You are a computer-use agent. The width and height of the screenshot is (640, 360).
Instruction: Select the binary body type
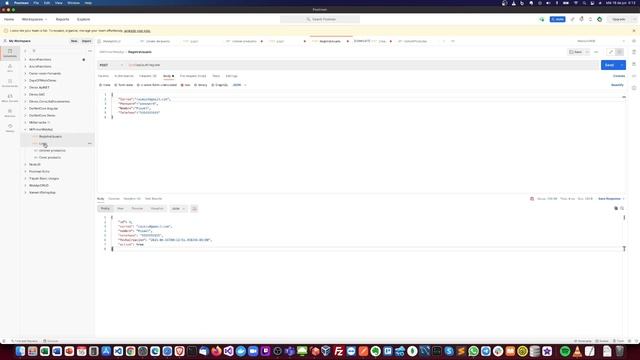click(201, 85)
